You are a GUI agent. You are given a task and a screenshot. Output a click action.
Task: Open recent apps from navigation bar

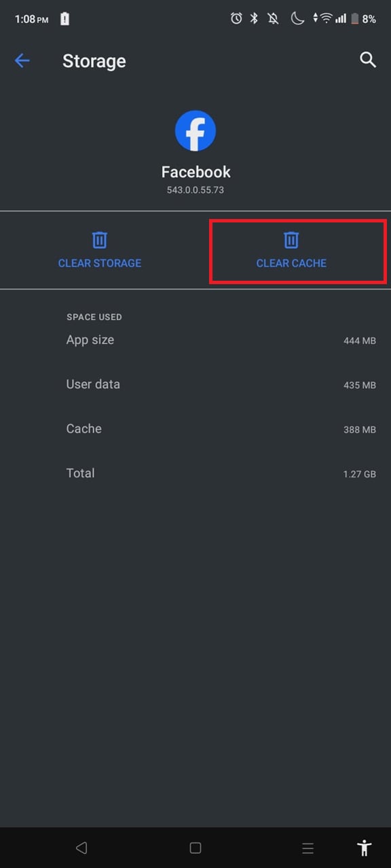click(x=308, y=848)
